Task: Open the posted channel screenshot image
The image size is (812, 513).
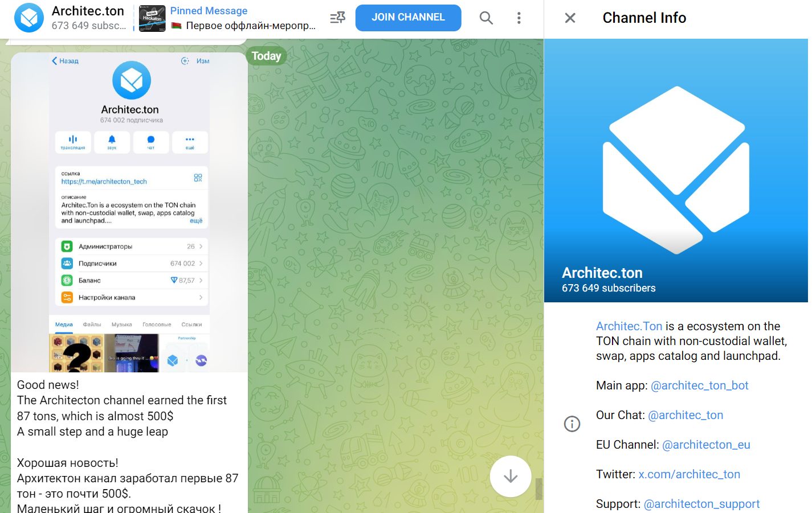Action: pos(129,212)
